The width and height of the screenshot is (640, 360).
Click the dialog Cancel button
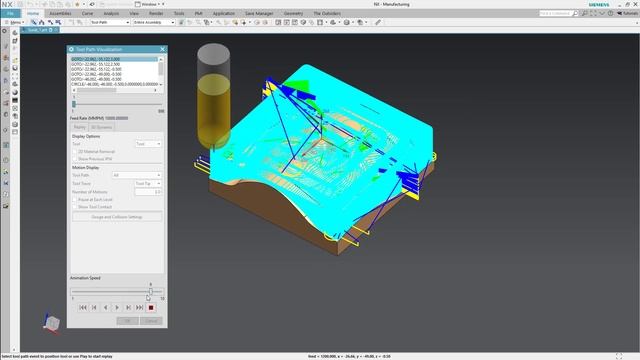tap(151, 321)
